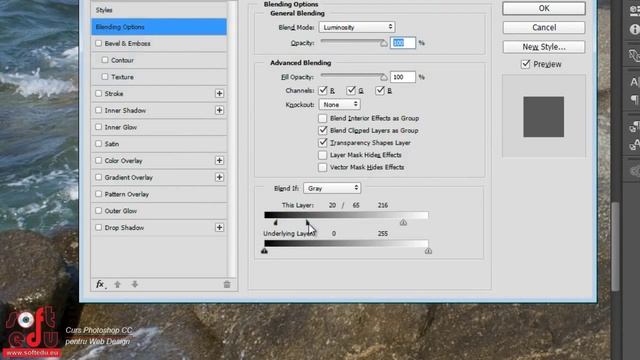Enable Vector Mask Hides Effects
The height and width of the screenshot is (360, 640).
[322, 167]
